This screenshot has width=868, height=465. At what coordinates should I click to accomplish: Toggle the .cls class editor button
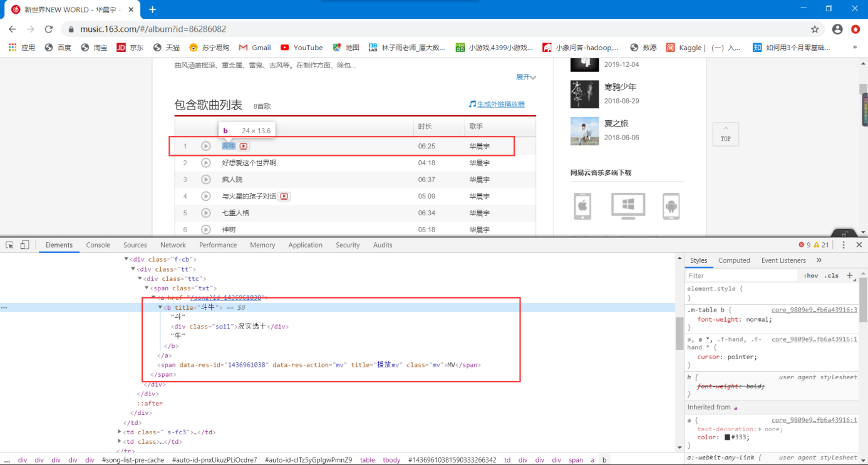pos(832,275)
